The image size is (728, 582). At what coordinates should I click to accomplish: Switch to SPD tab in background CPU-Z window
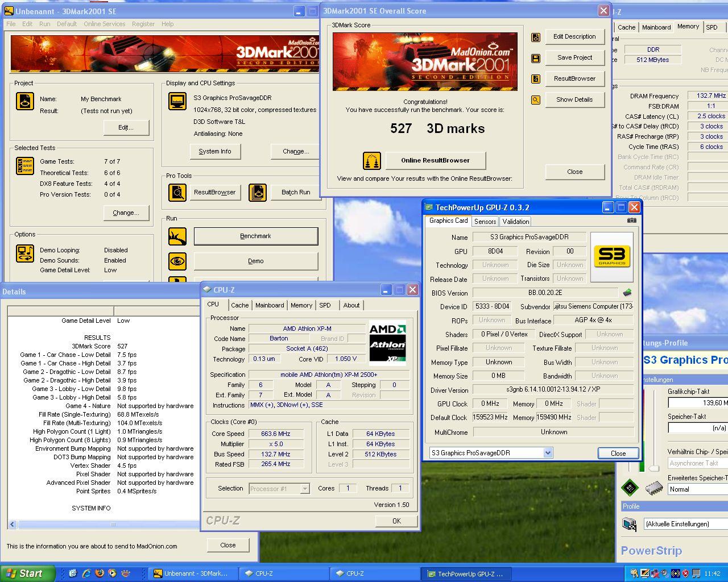point(712,27)
